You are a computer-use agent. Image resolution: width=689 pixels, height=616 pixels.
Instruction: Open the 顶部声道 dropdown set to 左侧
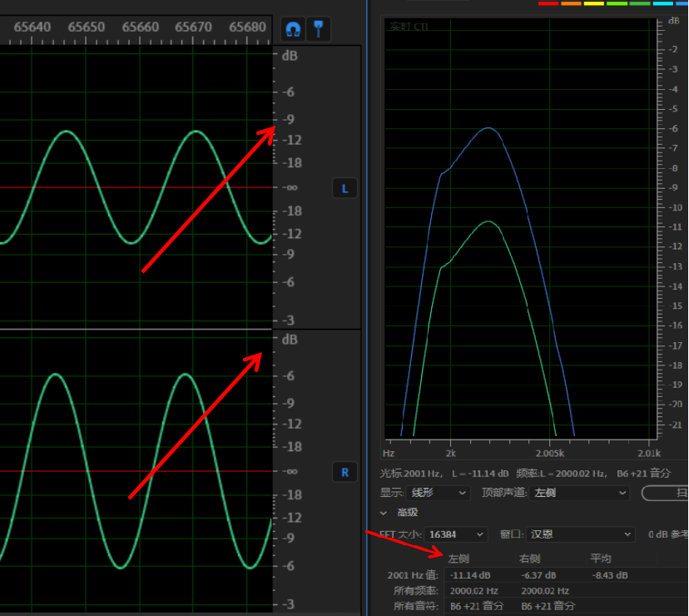tap(579, 493)
